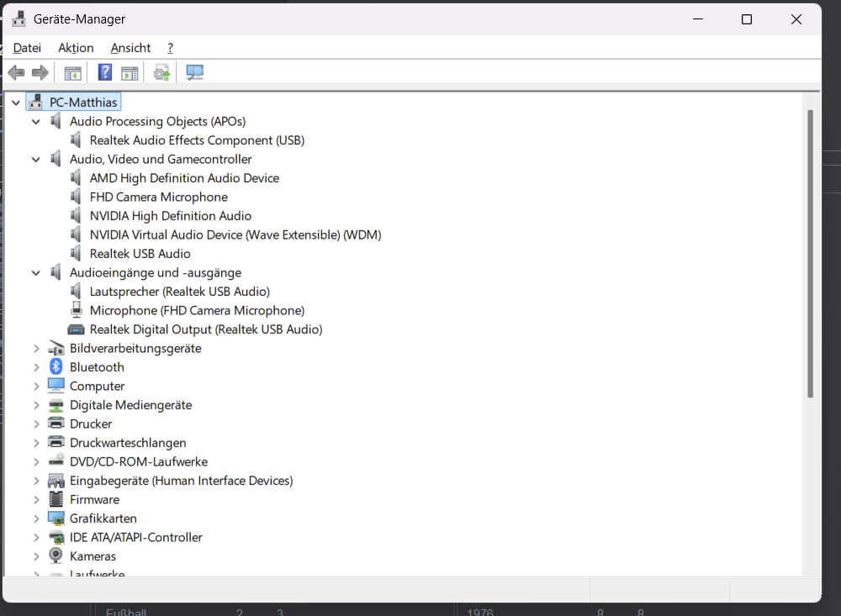
Task: Click the update driver toolbar icon
Action: point(162,72)
